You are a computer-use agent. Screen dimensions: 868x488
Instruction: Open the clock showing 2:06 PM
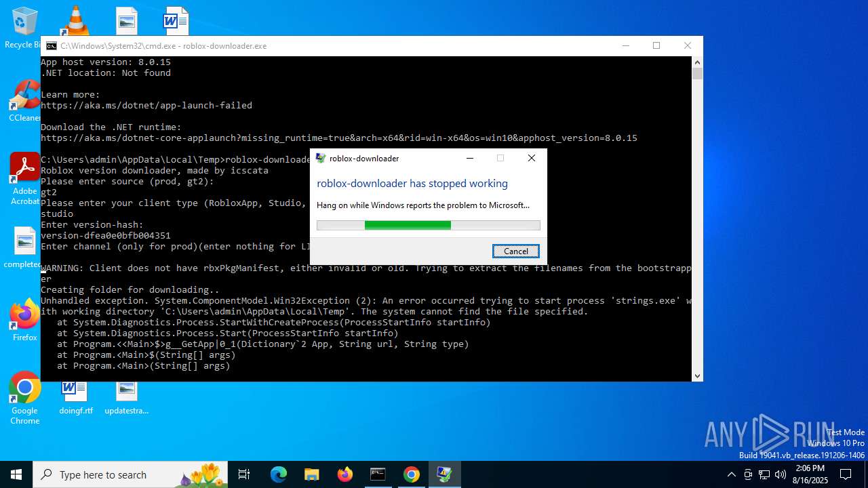click(x=810, y=474)
